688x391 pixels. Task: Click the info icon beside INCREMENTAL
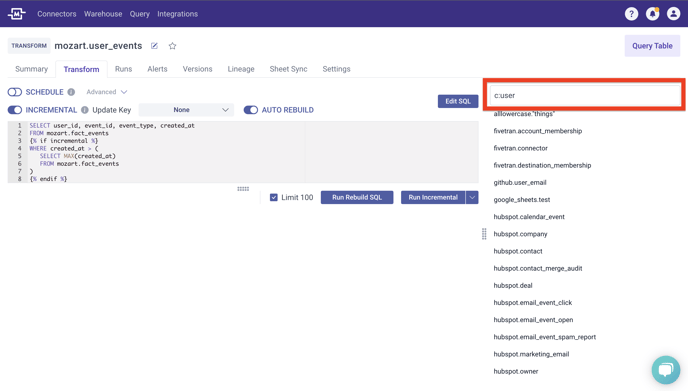pos(85,110)
